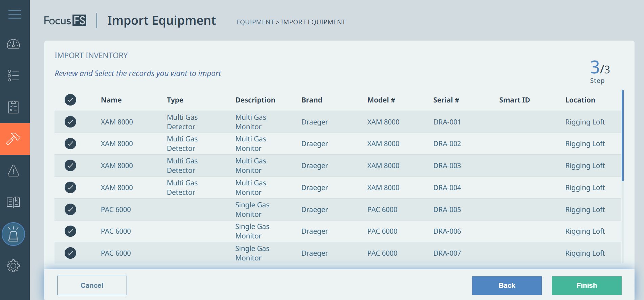644x300 pixels.
Task: Click Rigging Loft in the DRA-005 row
Action: point(585,210)
